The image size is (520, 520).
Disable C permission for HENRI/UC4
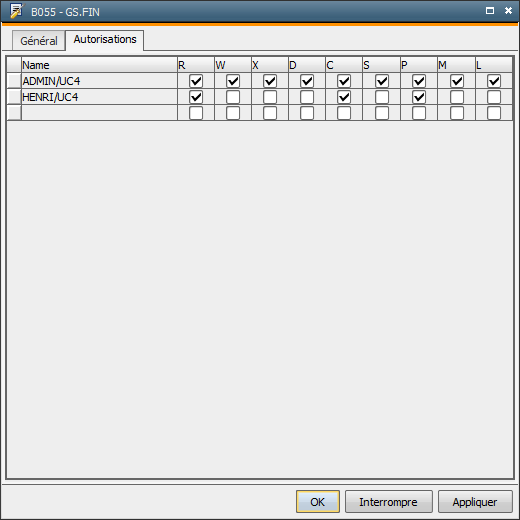(344, 97)
